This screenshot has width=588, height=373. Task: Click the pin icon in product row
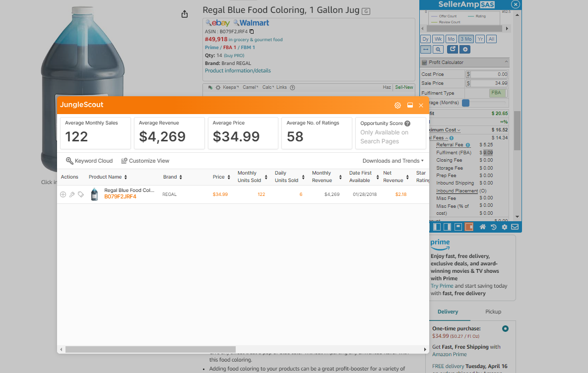click(x=72, y=194)
